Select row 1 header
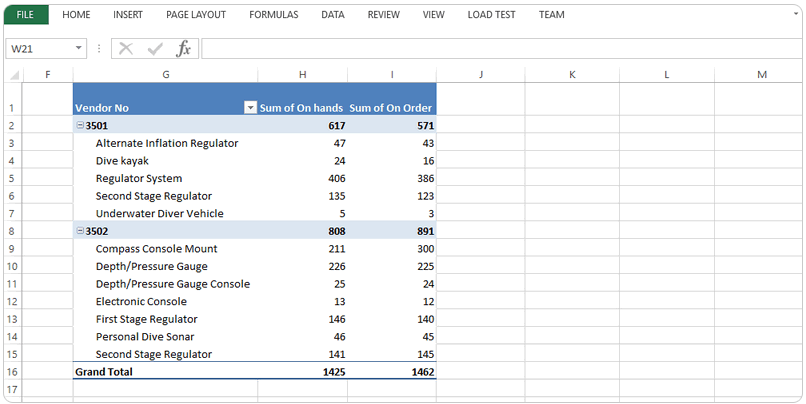 [x=13, y=99]
